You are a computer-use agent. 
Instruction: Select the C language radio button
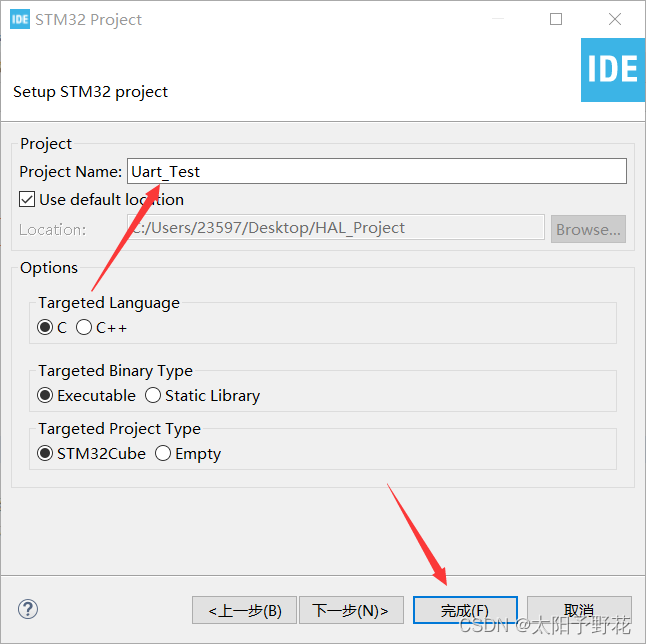point(44,327)
